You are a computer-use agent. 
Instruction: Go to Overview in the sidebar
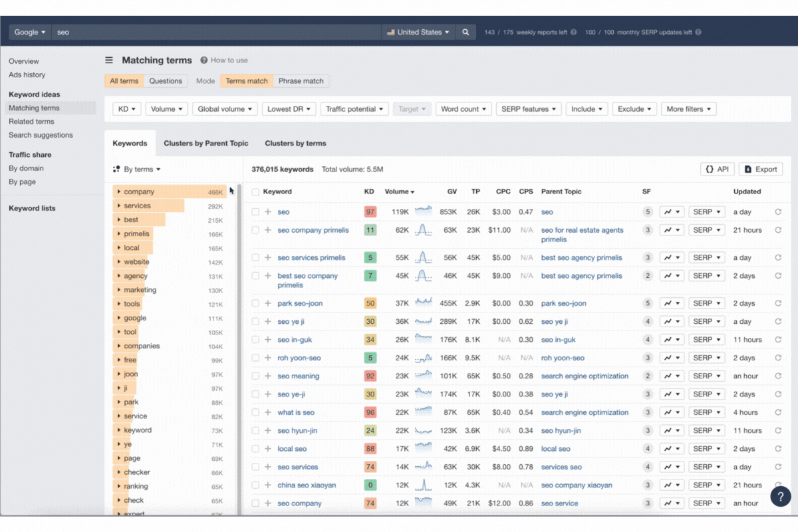24,61
